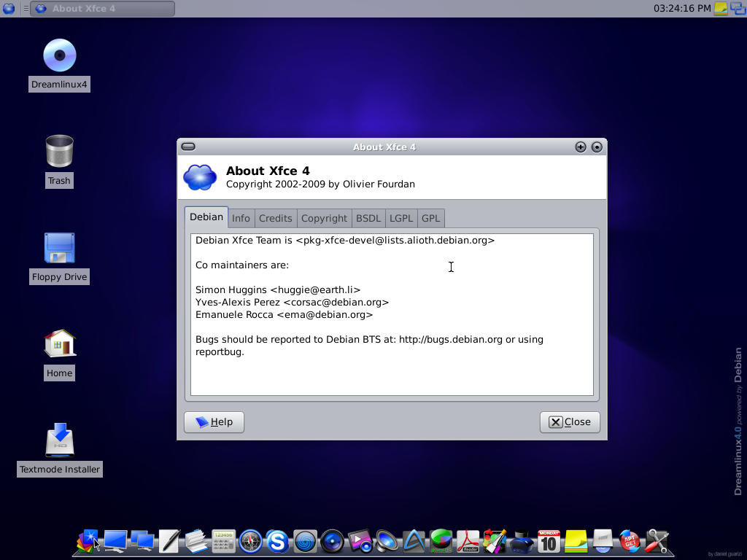Screen dimensions: 747x560
Task: Click the Emanuele Rocca maintainer line
Action: (284, 315)
